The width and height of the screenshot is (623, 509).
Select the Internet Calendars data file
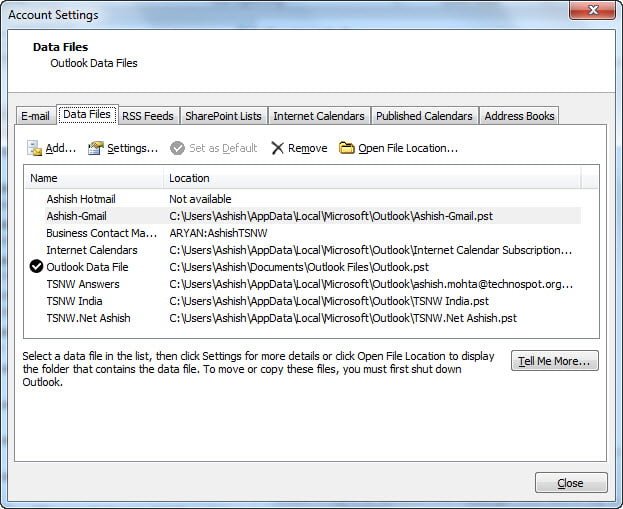303,250
